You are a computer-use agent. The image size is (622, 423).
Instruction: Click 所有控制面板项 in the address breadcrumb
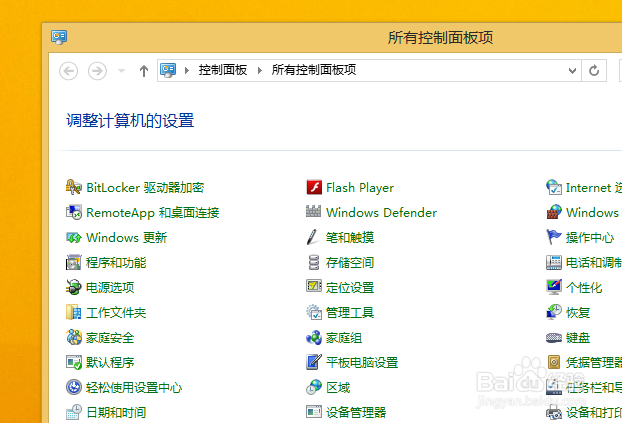point(314,70)
